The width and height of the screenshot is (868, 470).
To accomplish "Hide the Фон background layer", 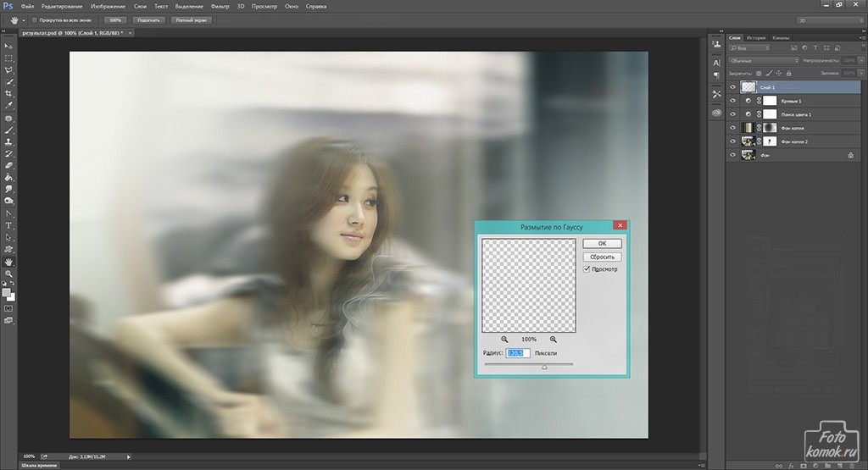I will [733, 155].
